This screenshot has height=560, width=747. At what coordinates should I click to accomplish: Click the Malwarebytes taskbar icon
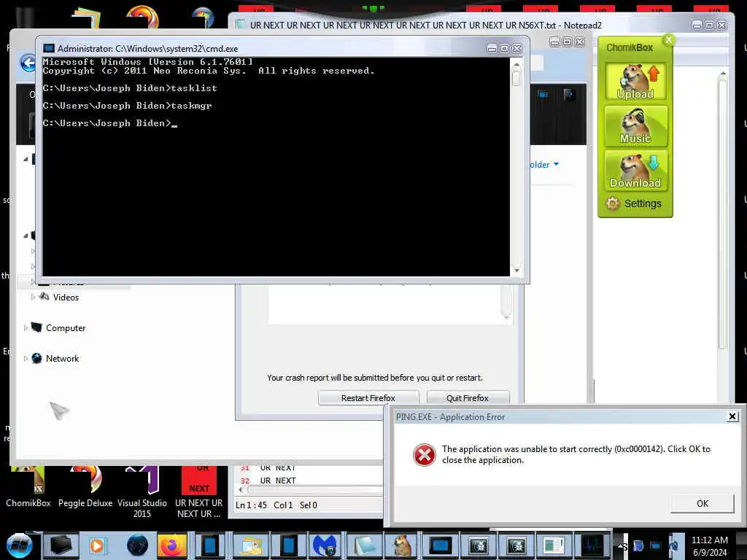point(325,545)
